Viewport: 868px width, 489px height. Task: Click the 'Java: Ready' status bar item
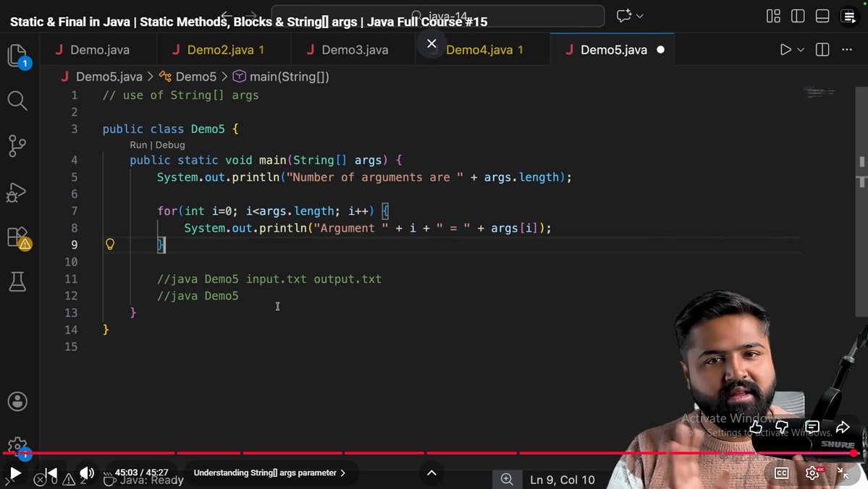[x=144, y=480]
